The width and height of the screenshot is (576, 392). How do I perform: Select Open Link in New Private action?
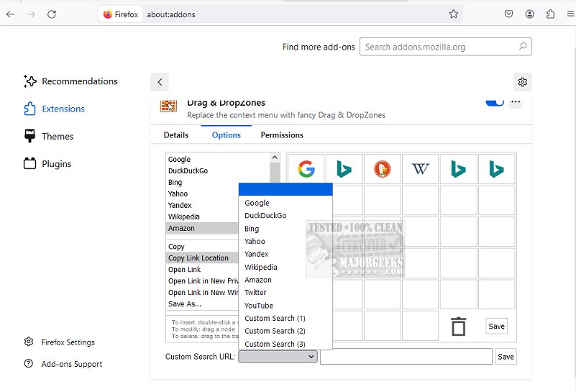click(202, 281)
